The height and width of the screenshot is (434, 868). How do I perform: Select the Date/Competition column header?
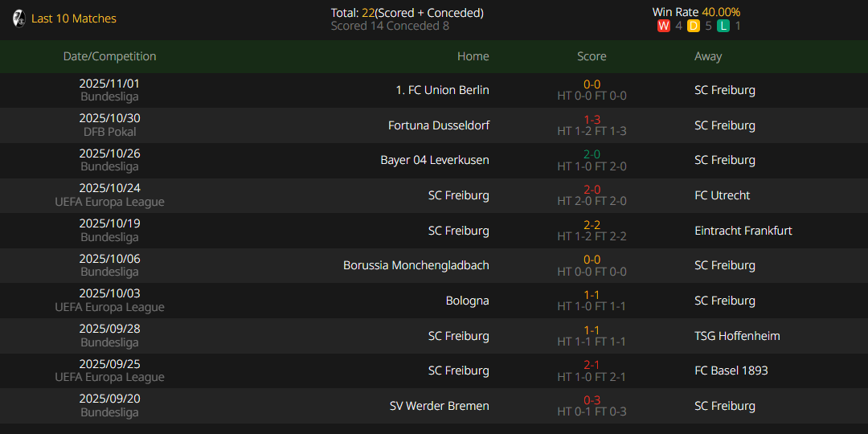tap(109, 56)
